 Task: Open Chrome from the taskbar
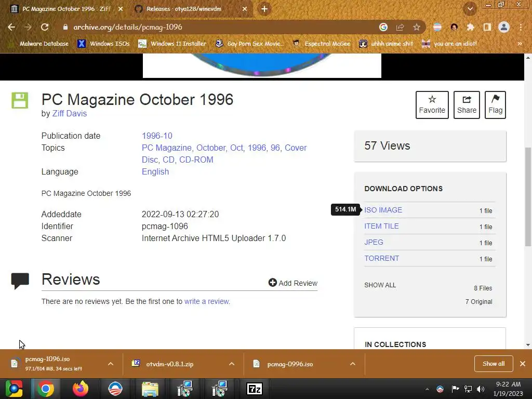(46, 389)
